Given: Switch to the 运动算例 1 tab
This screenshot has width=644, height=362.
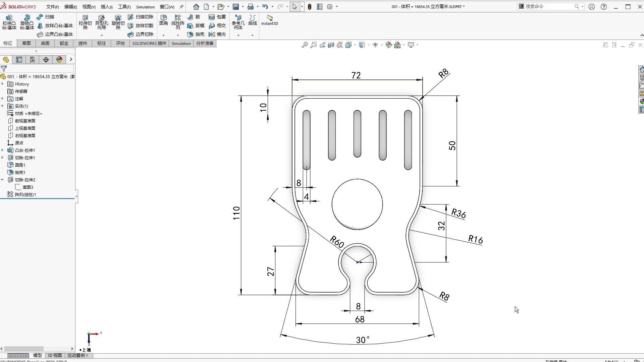Looking at the screenshot, I should pos(77,355).
